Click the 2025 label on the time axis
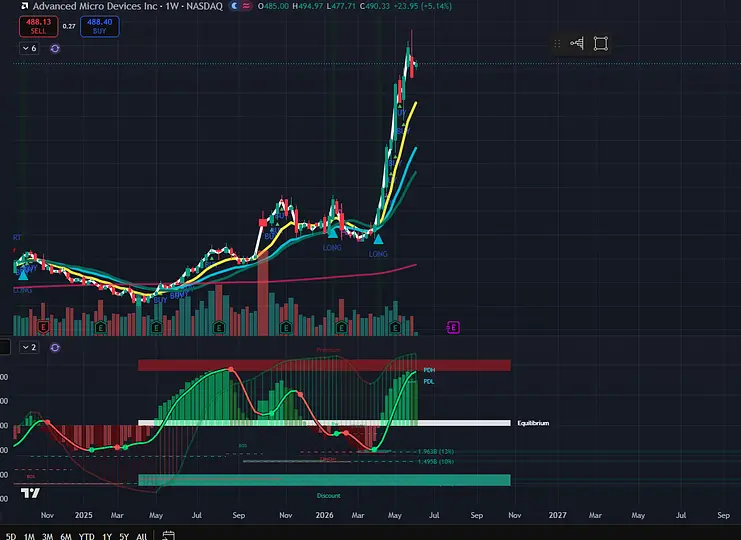The image size is (741, 540). coord(84,515)
